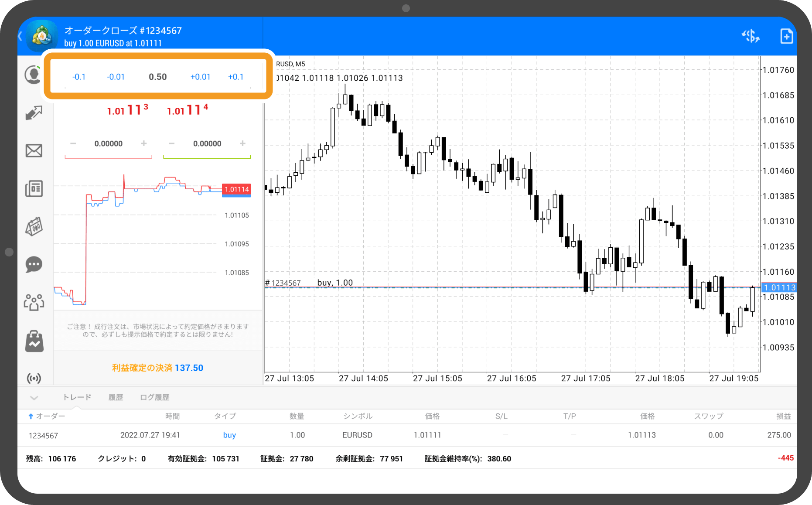Open the chat bubble icon

tap(34, 264)
